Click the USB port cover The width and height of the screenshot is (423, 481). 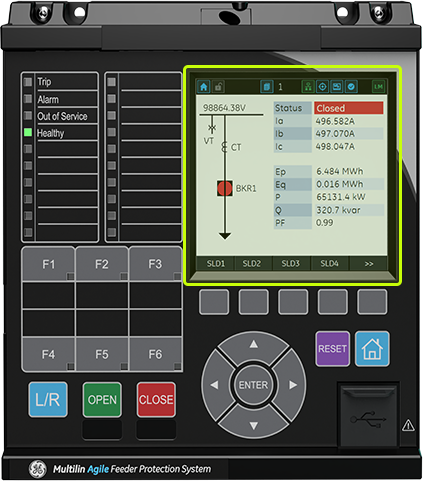(x=369, y=415)
